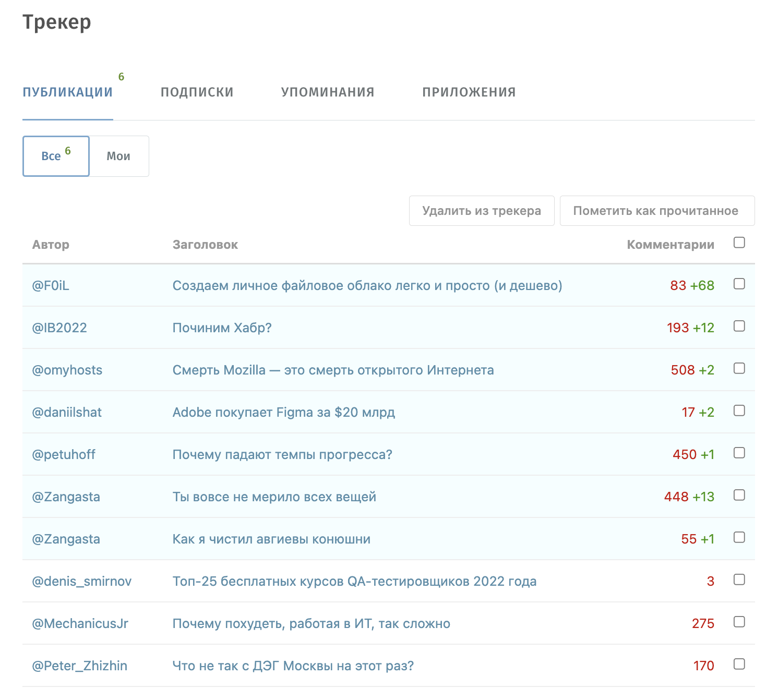
Task: Select the Мои filter
Action: tap(118, 156)
